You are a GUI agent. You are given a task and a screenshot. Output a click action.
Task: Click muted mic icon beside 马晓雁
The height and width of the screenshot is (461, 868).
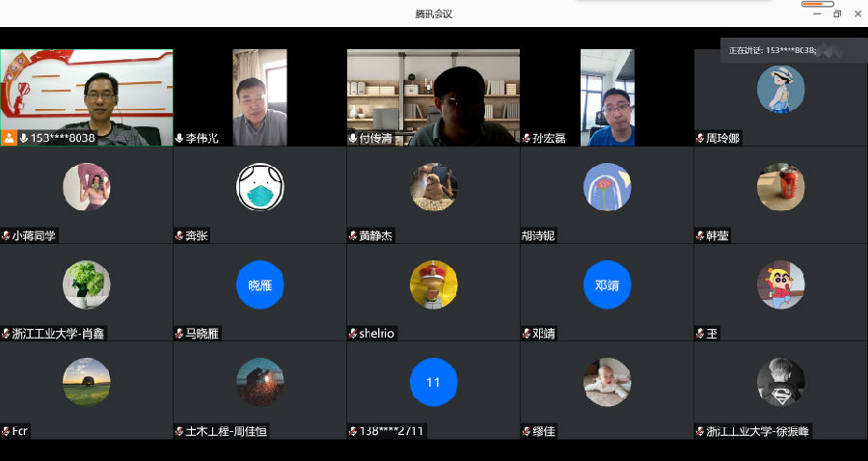tap(179, 334)
